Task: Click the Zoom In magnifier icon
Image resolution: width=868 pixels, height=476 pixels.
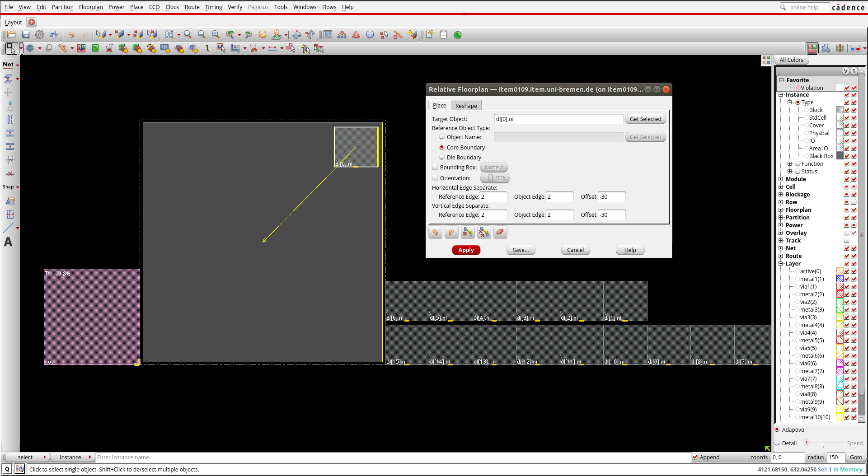Action: 188,35
